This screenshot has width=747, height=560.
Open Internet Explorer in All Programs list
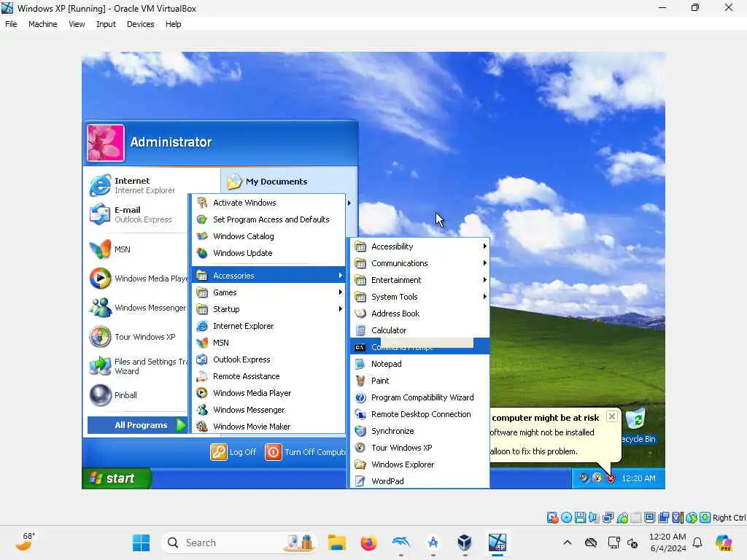pos(268,326)
